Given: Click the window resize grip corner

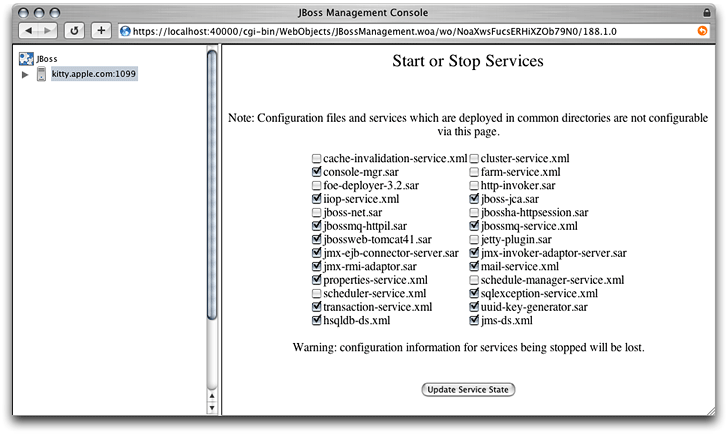Looking at the screenshot, I should (711, 411).
